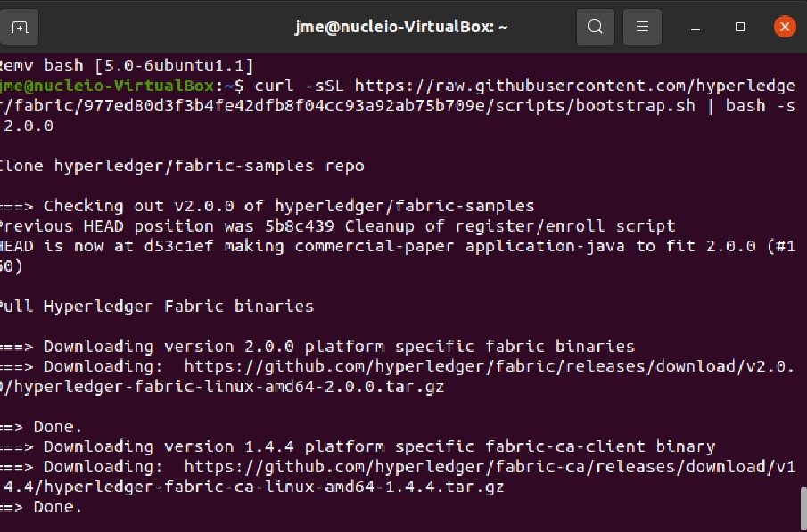Open the hamburger menu
The width and height of the screenshot is (807, 532).
click(642, 27)
